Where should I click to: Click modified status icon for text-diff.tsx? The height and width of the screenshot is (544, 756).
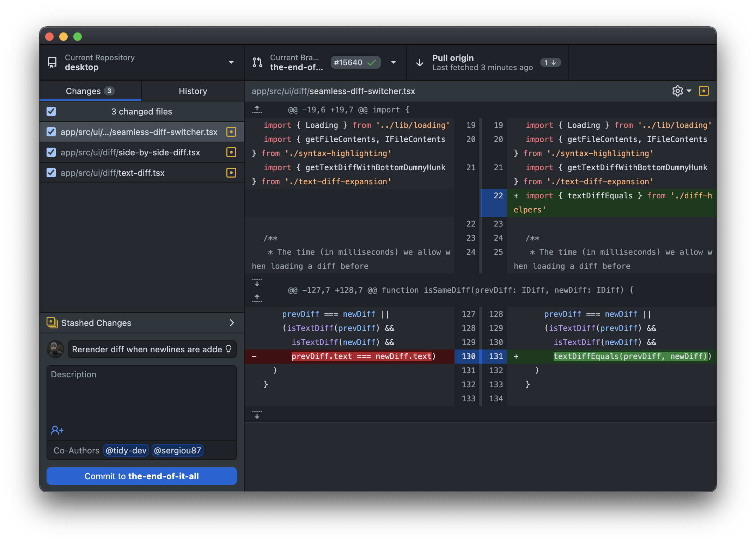point(231,173)
